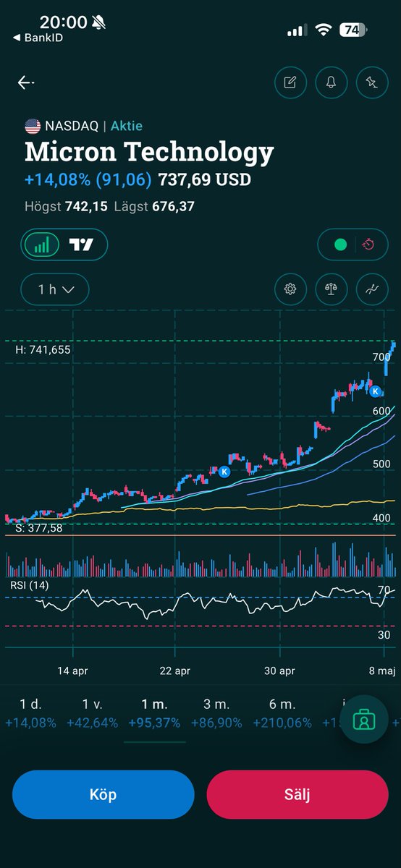The width and height of the screenshot is (401, 868).
Task: Open the compare scales icon
Action: click(x=331, y=289)
